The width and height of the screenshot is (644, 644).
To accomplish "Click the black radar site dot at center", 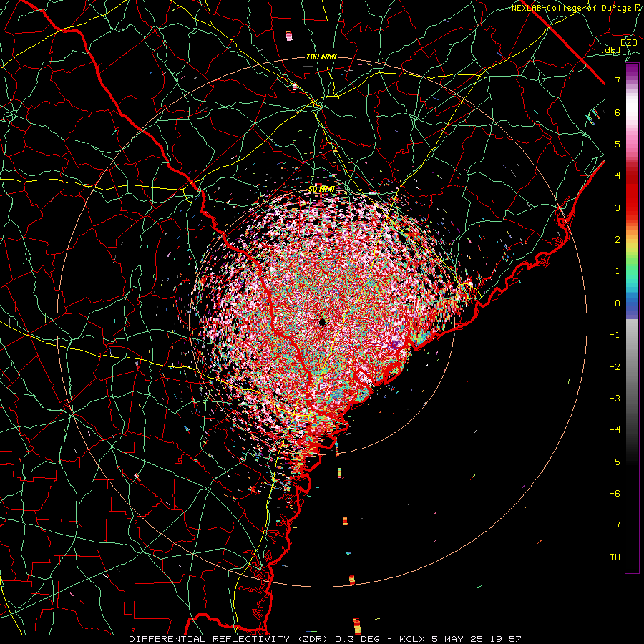I will (323, 321).
